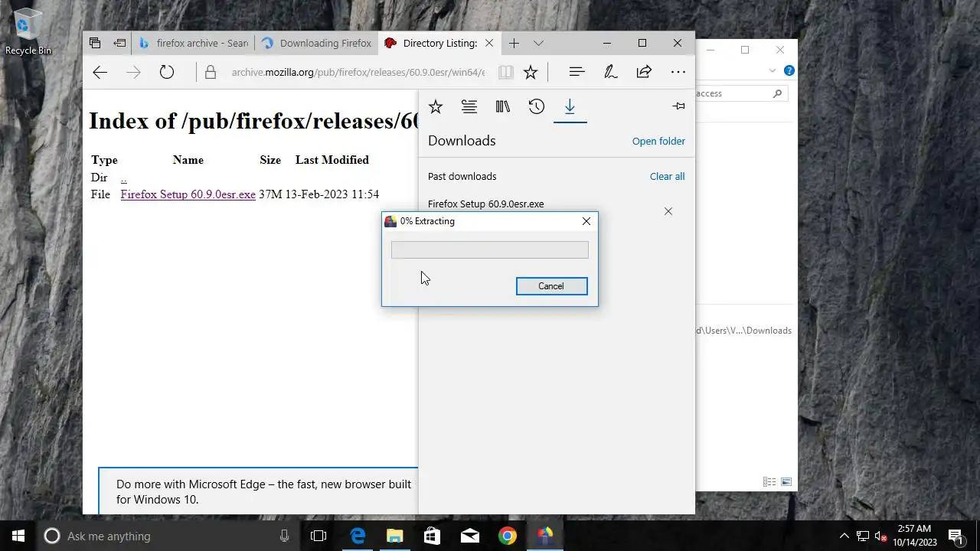Expand the File Explorer ribbon chevron

coord(772,70)
